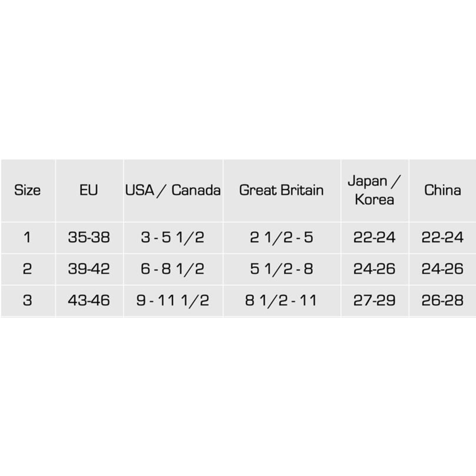Select the Japan / Korea 27-29 cell
Viewport: 476px width, 476px height.
tap(374, 300)
